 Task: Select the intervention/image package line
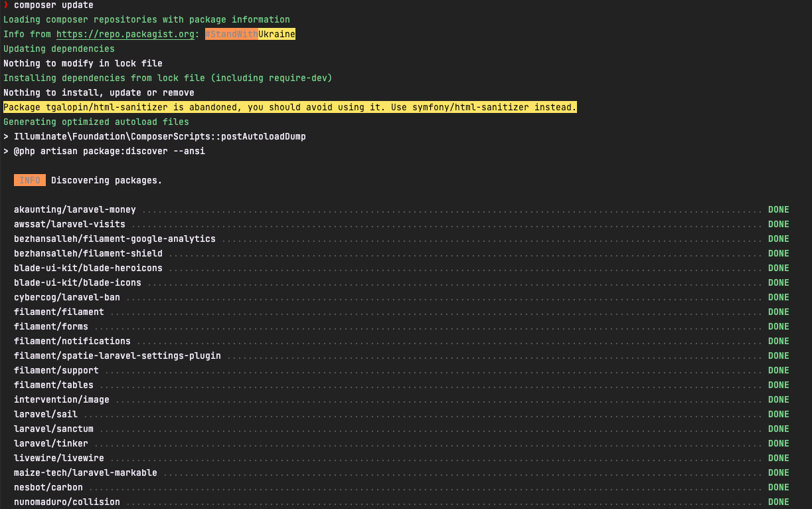coord(61,399)
